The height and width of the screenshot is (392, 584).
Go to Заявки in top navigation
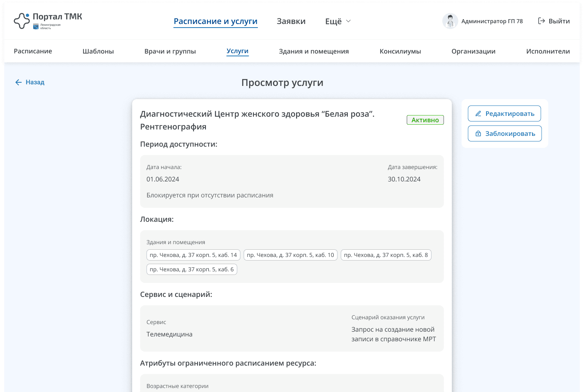(x=291, y=21)
